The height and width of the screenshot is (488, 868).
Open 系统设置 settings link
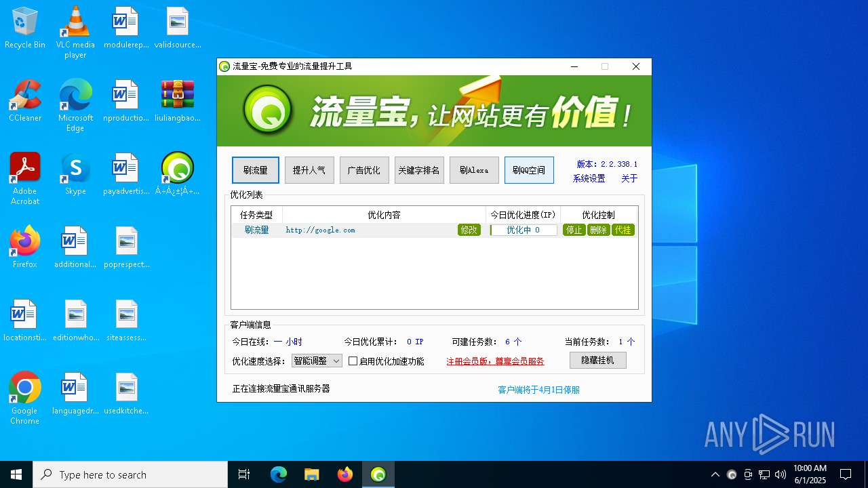[589, 178]
